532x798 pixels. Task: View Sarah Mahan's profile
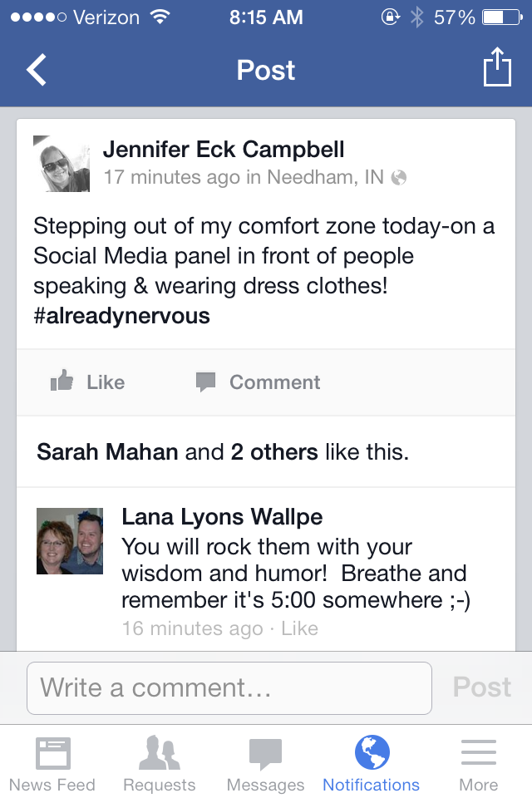click(x=107, y=452)
